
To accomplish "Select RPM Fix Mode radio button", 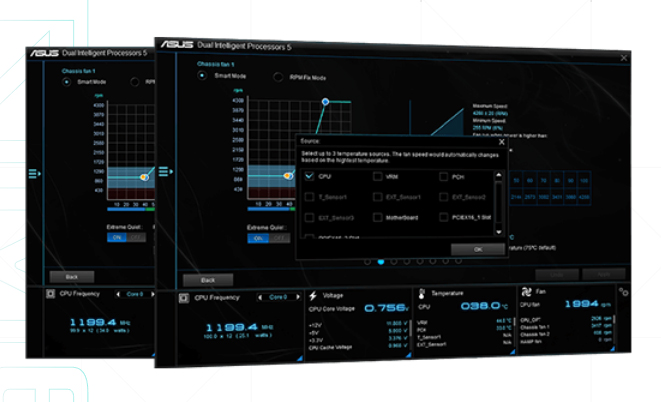I will tap(278, 77).
